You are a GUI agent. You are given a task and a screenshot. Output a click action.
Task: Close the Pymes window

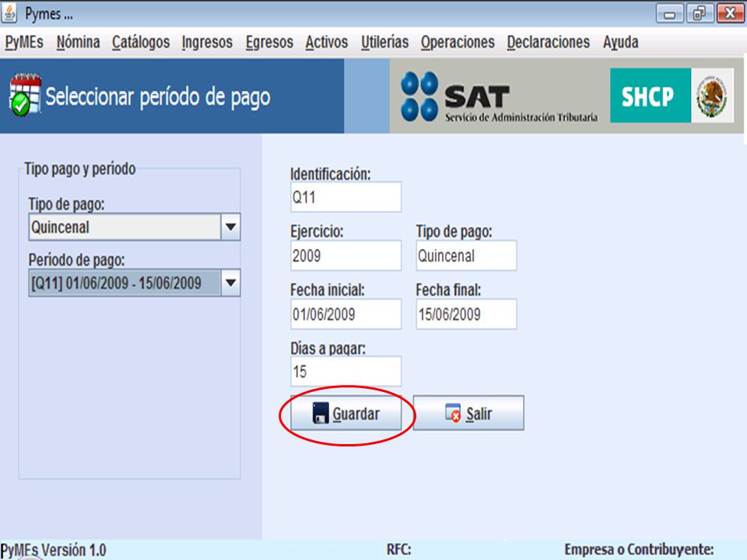731,13
